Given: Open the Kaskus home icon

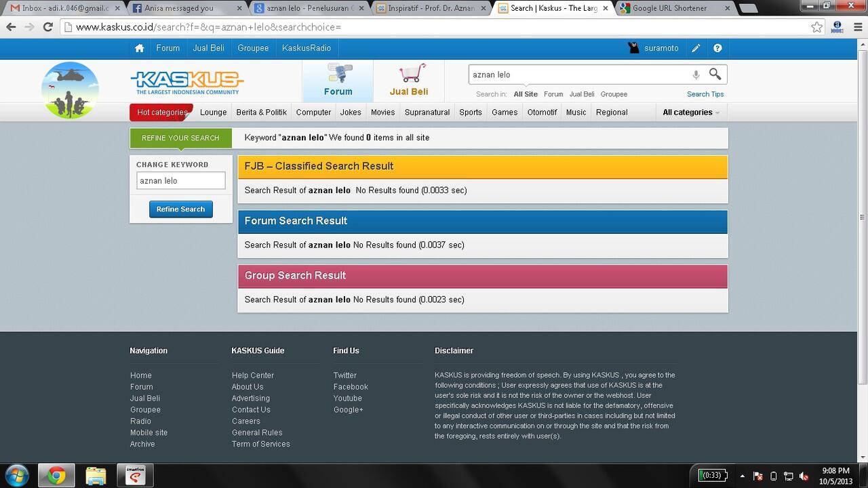Looking at the screenshot, I should point(139,48).
